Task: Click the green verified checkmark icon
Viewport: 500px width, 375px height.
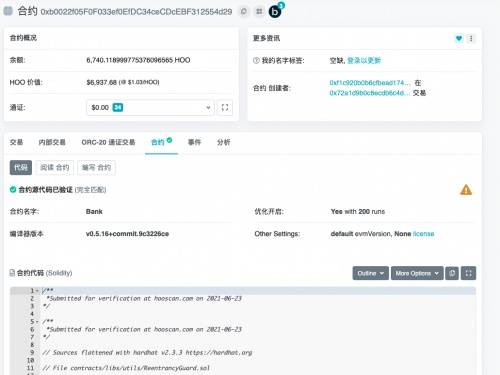Action: (x=13, y=190)
